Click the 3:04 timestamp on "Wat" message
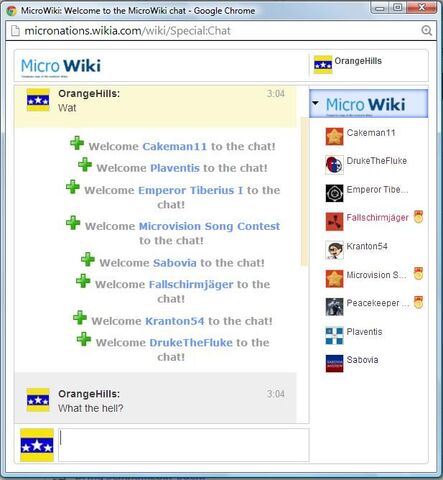The image size is (443, 480). [x=276, y=94]
